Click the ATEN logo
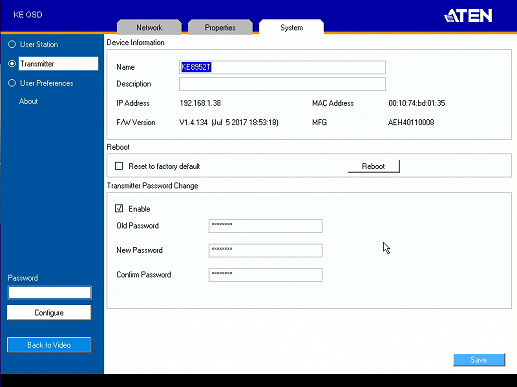Screen dimensions: 517x387 468,15
